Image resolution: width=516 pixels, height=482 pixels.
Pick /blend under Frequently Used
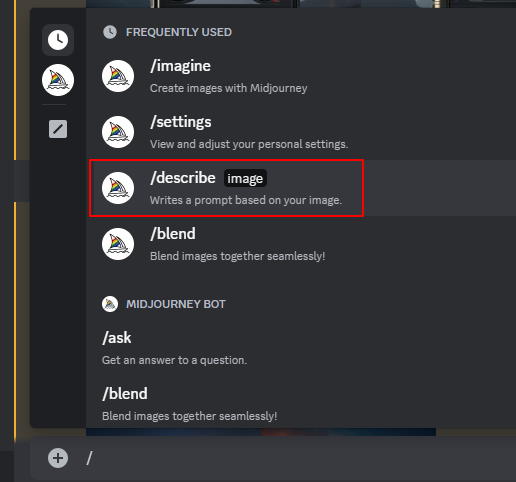[301, 244]
